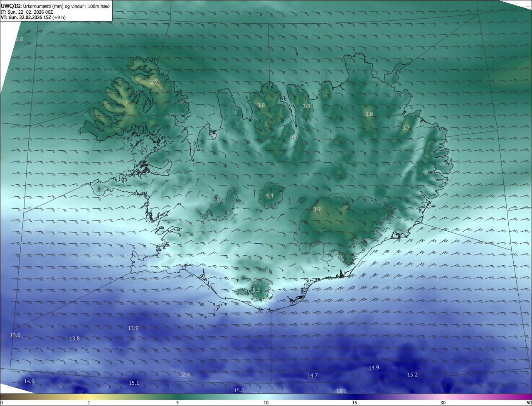The image size is (532, 406).
Task: Click the 14.7 value label
Action: tap(313, 376)
